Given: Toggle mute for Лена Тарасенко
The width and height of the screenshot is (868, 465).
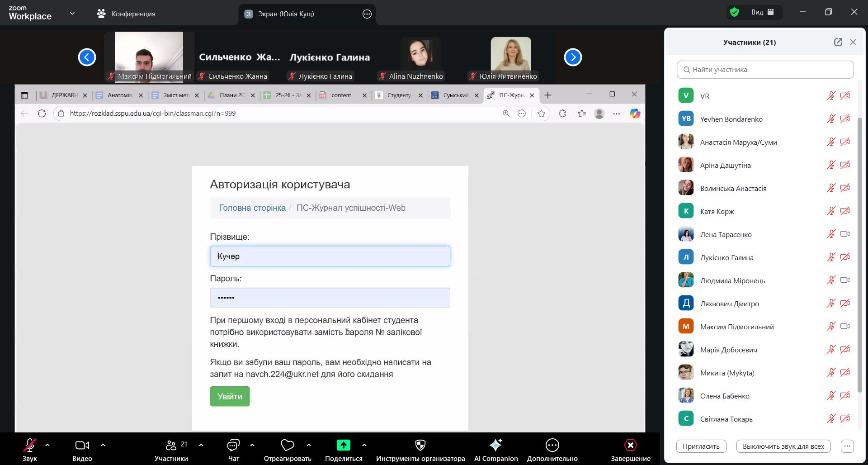Looking at the screenshot, I should 831,234.
